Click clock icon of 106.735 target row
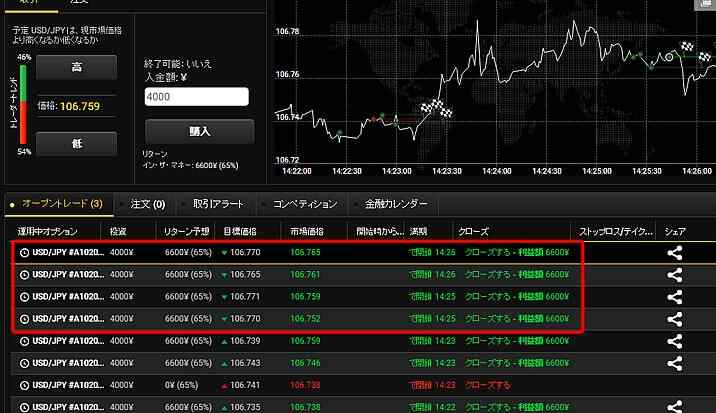Viewport: 716px width, 413px height. tap(24, 407)
